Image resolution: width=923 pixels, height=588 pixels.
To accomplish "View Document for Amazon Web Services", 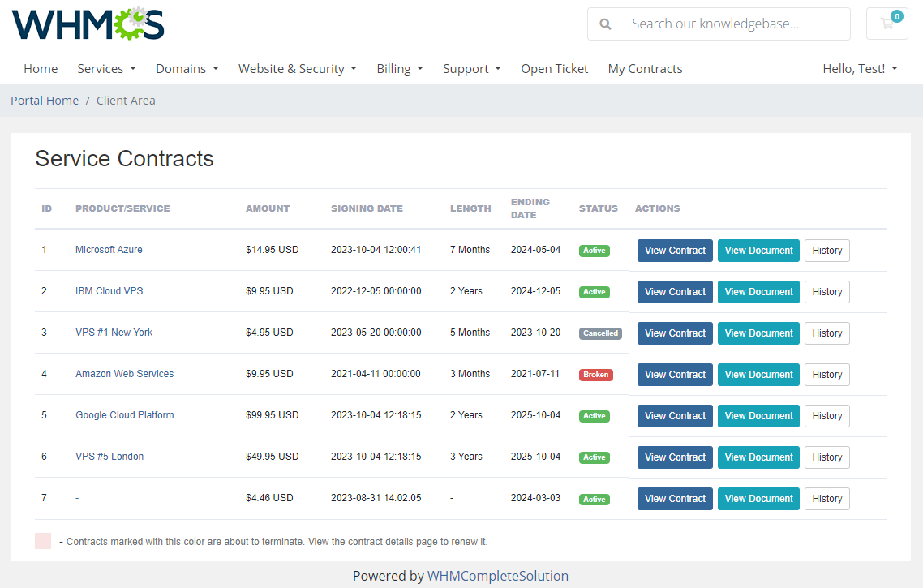I will click(x=759, y=375).
